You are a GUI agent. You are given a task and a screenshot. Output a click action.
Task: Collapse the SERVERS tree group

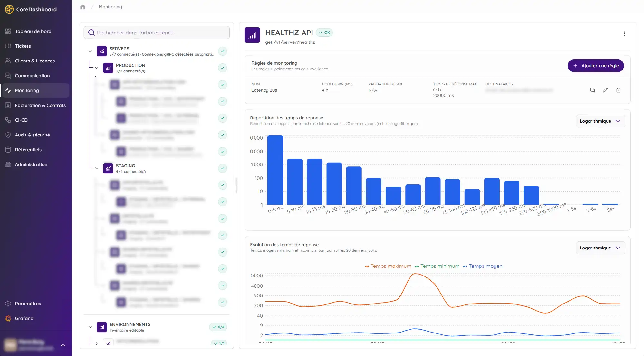click(90, 51)
